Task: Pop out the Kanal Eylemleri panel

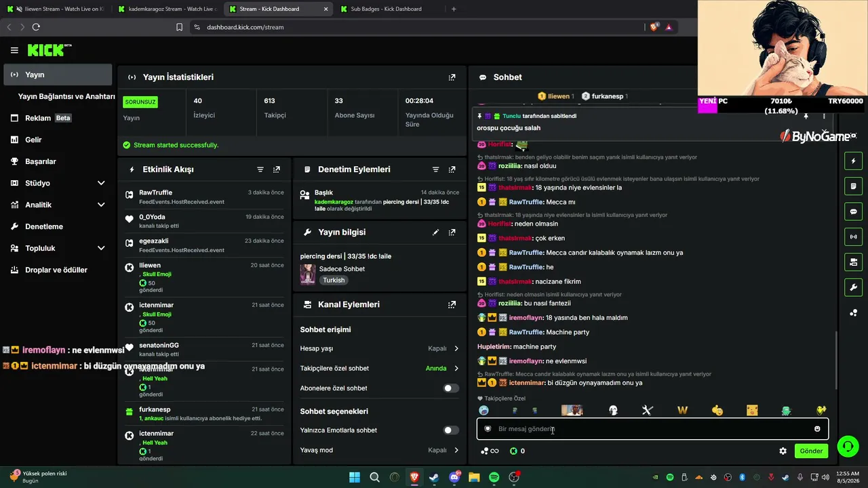Action: [452, 305]
